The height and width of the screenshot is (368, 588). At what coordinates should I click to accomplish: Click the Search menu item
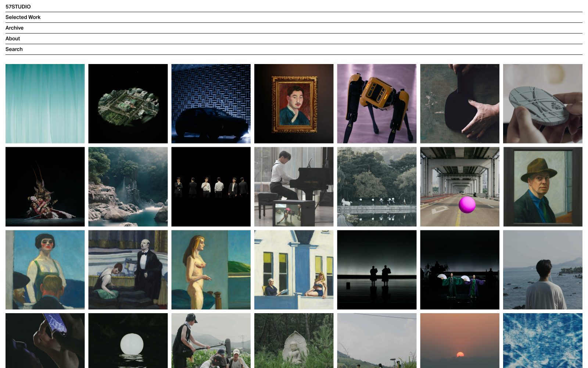tap(14, 49)
